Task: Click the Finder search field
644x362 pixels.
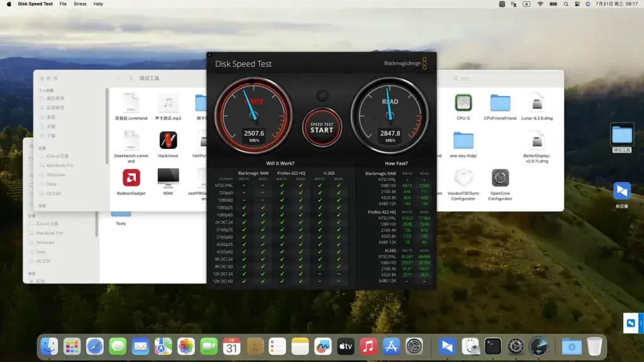Action: tap(505, 79)
